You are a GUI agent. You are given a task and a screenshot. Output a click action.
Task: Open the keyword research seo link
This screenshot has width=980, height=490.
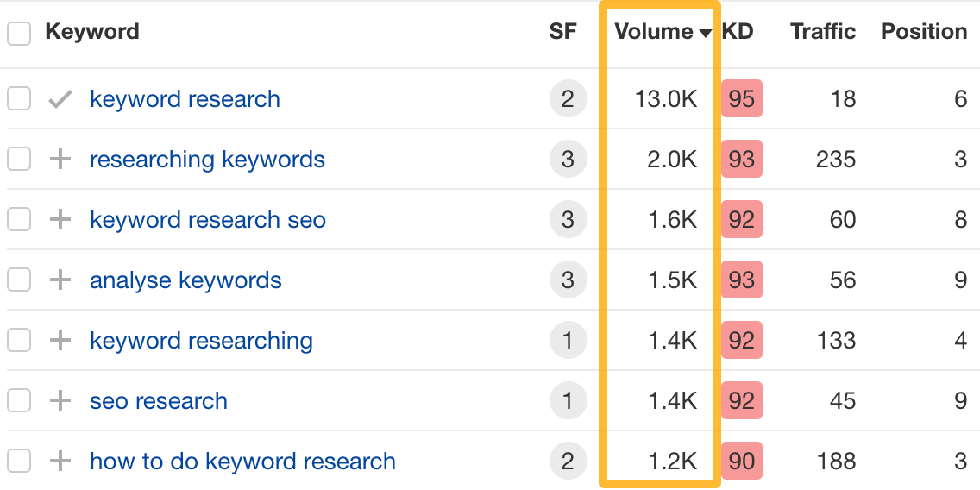(208, 220)
